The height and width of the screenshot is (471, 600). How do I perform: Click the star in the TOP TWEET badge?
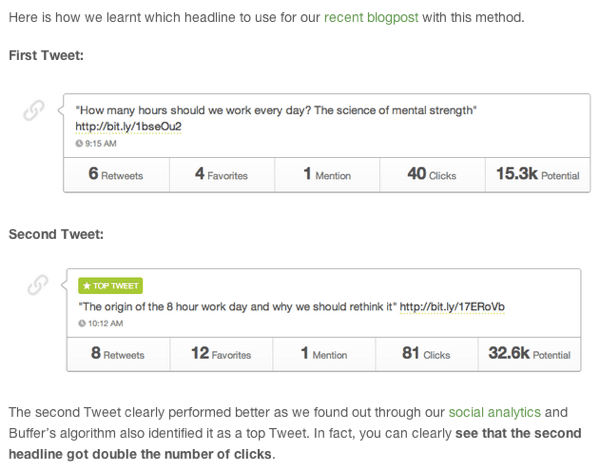pyautogui.click(x=87, y=286)
